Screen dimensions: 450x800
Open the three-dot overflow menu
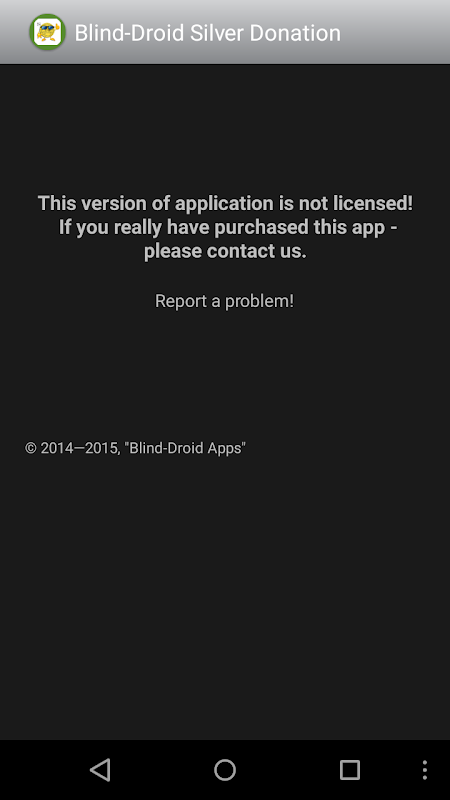tap(424, 769)
